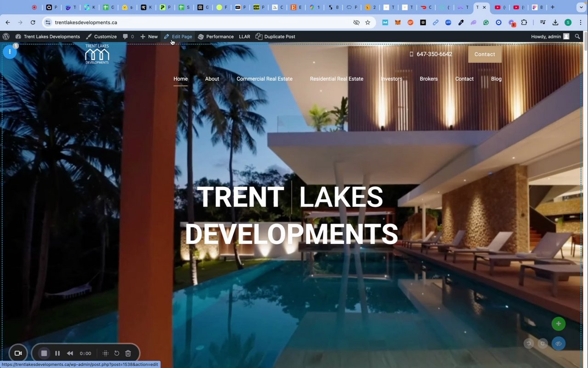Open the Howdy, admin account menu
The width and height of the screenshot is (588, 368).
click(x=550, y=36)
